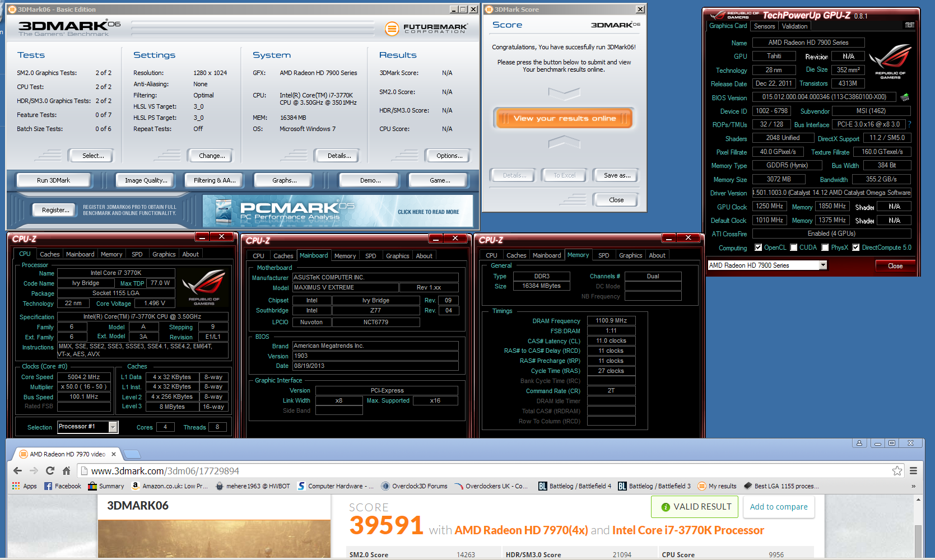Screen dimensions: 935x560
Task: Open the GPU selection dropdown in GPU-Z
Action: 823,265
